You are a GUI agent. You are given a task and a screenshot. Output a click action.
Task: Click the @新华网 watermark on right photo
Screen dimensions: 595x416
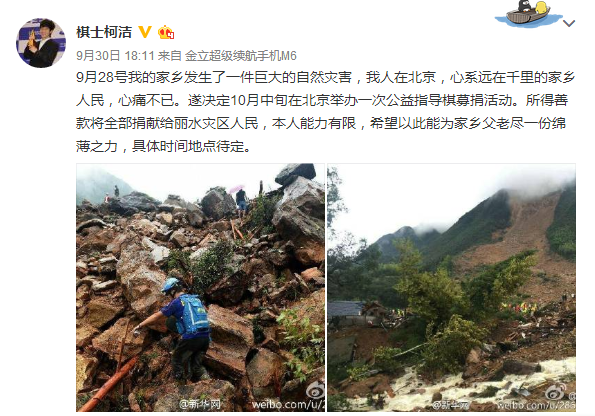451,405
